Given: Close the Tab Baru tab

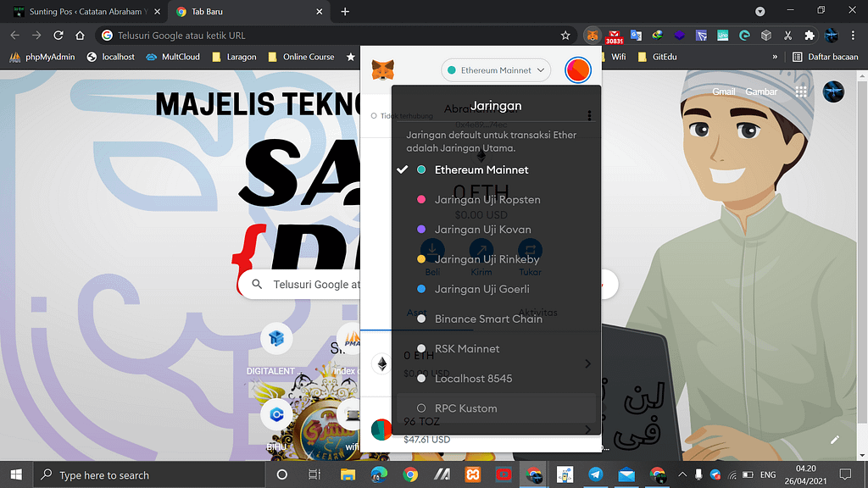Looking at the screenshot, I should pyautogui.click(x=320, y=12).
